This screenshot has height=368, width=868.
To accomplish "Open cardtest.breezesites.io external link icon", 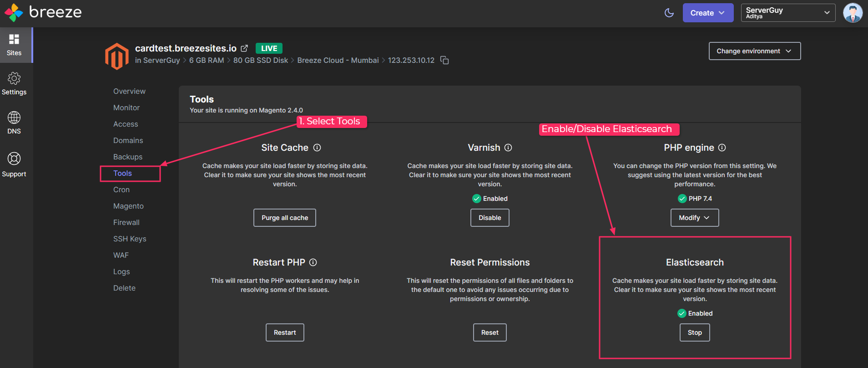I will [244, 48].
